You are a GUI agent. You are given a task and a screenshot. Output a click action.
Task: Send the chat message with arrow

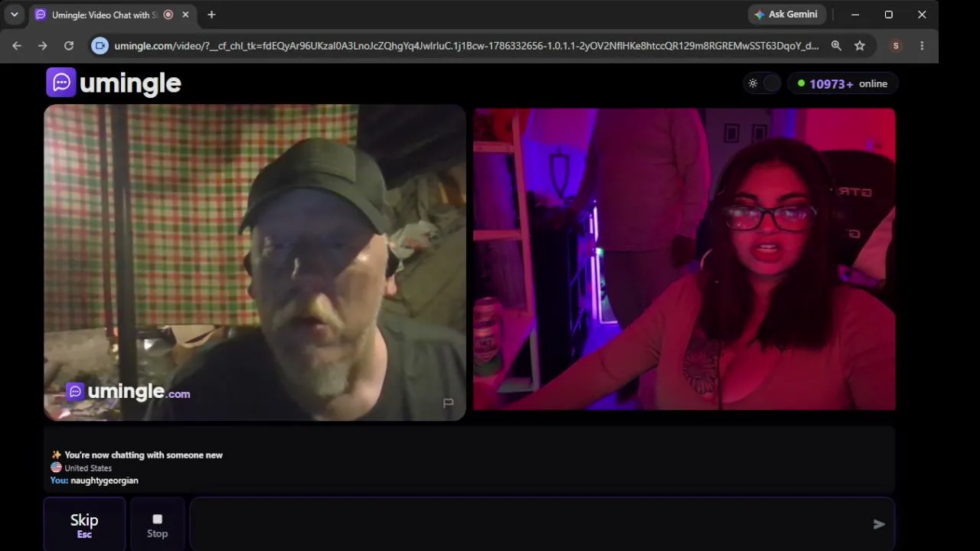point(879,524)
